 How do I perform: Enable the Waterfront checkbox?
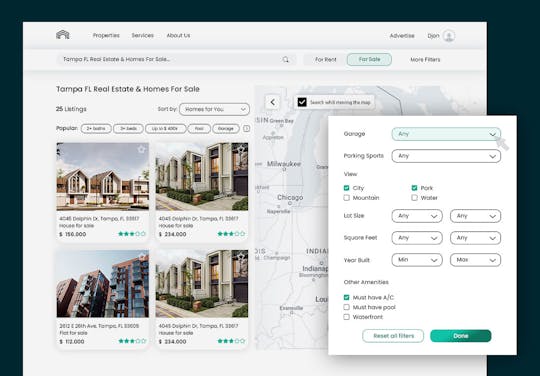pyautogui.click(x=346, y=317)
